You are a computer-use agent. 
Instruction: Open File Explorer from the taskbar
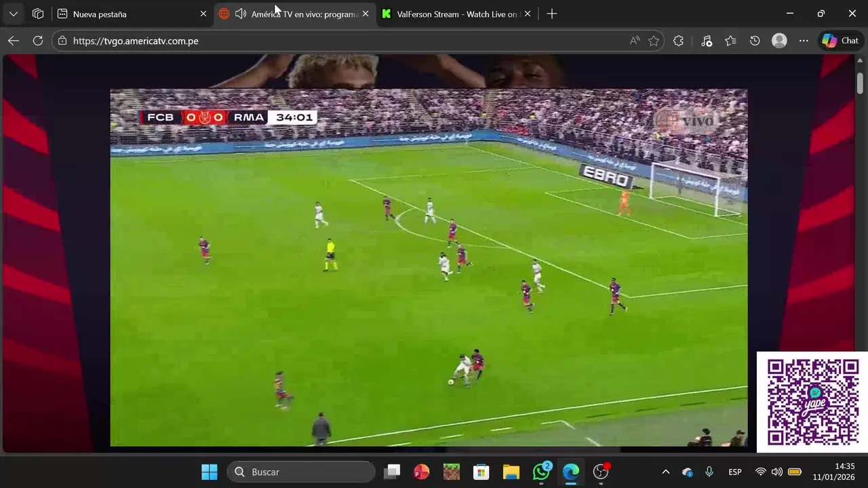(511, 472)
